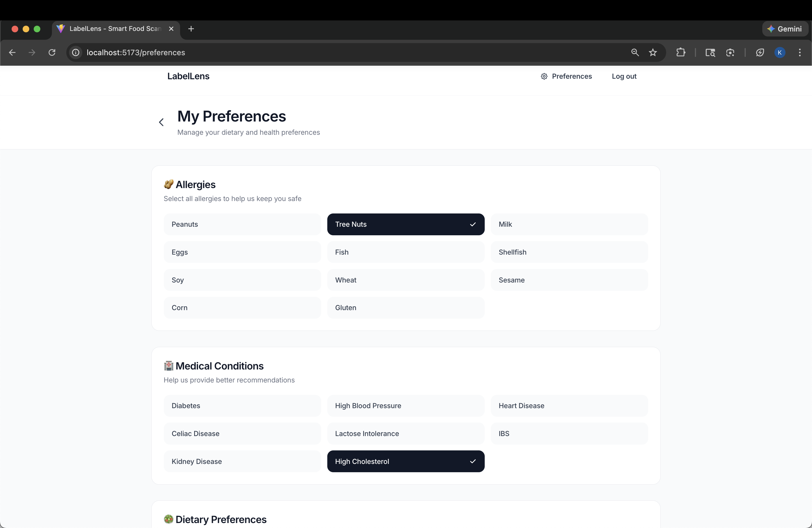Open Chrome three-dot menu
The height and width of the screenshot is (528, 812).
pos(800,52)
